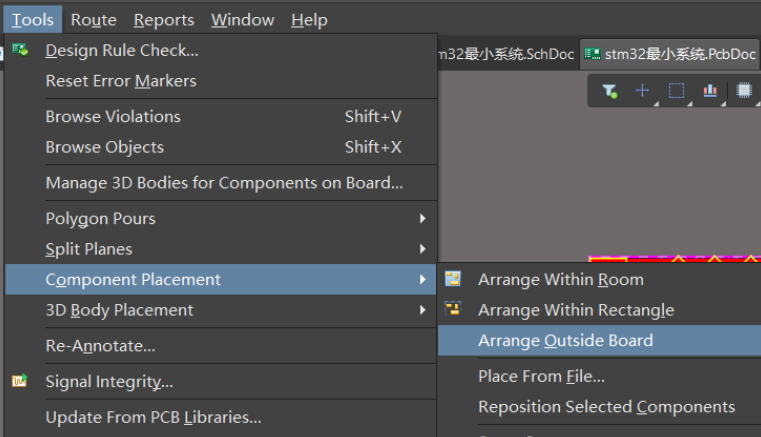Choose Place From File...
Viewport: 761px width, 437px height.
click(x=599, y=377)
